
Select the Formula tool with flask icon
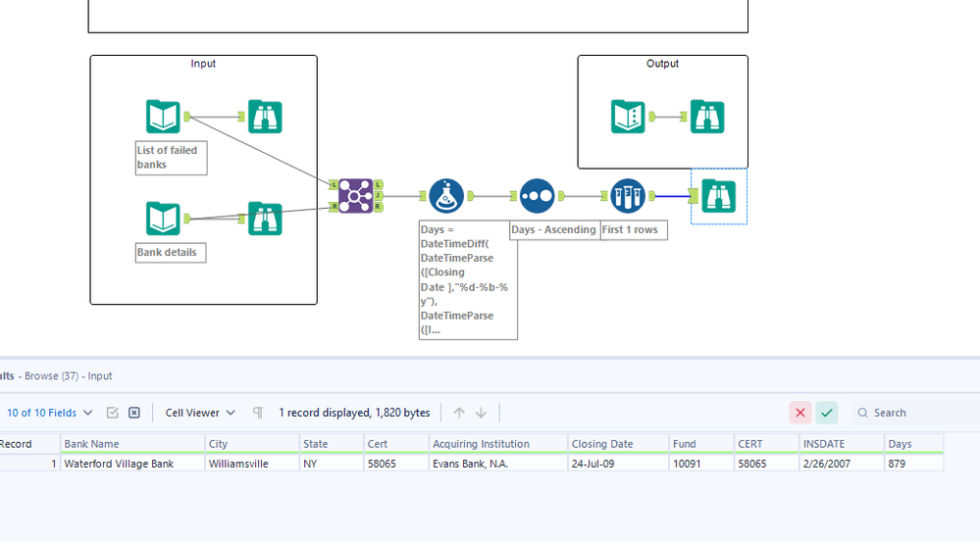point(446,196)
